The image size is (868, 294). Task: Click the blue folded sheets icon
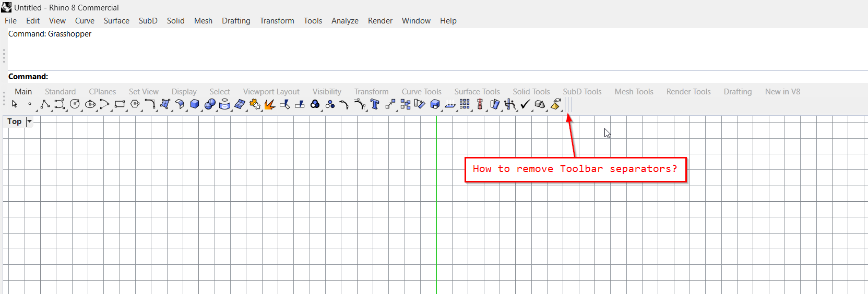(495, 104)
